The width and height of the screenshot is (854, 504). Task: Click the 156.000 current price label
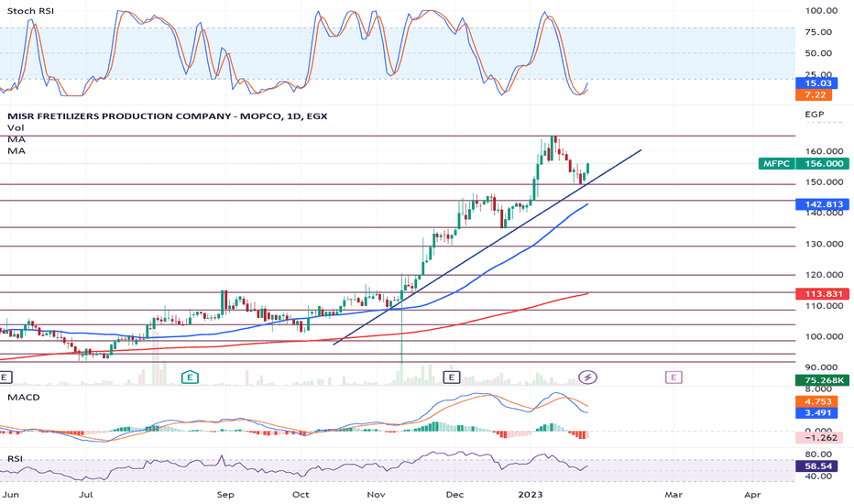pyautogui.click(x=822, y=163)
